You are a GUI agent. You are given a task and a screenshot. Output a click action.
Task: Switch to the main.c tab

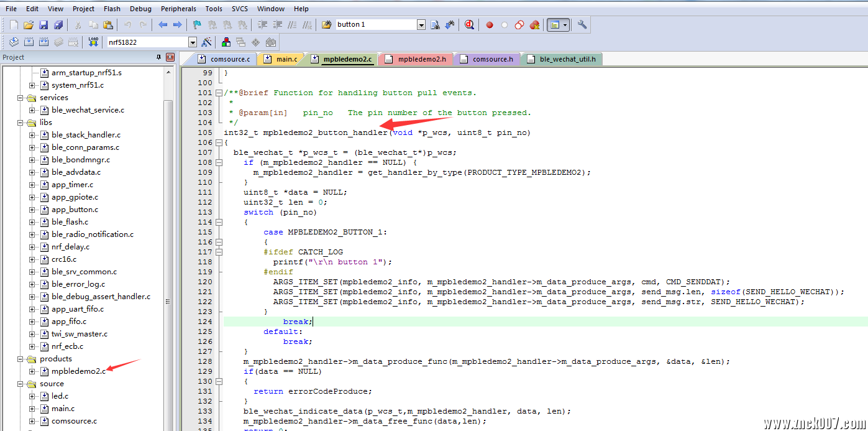pos(281,59)
